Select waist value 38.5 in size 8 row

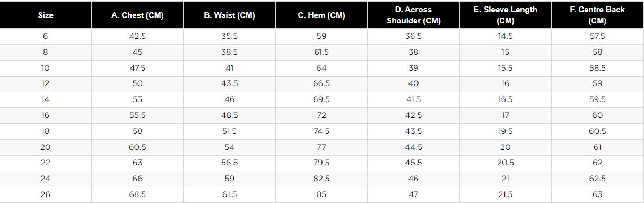click(x=229, y=52)
